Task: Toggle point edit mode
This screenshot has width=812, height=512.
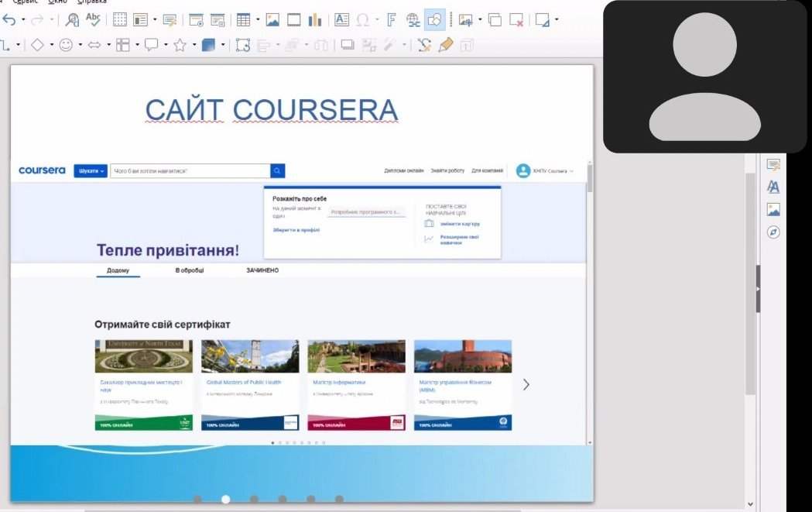Action: [424, 45]
